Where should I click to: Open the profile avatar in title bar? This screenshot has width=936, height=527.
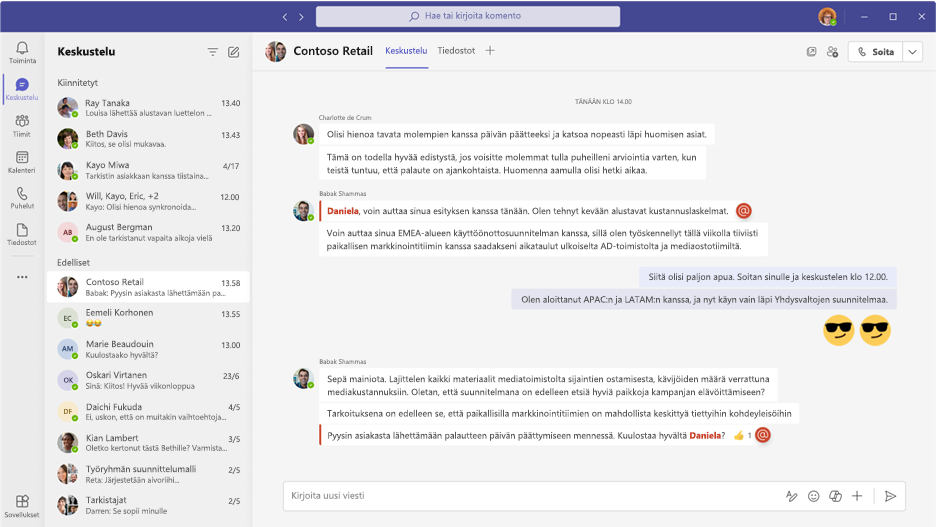coord(827,17)
